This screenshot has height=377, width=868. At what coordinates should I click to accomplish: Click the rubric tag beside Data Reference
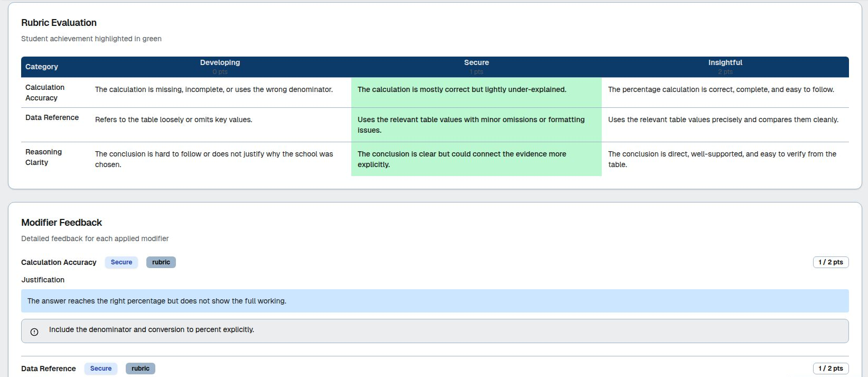pyautogui.click(x=141, y=369)
